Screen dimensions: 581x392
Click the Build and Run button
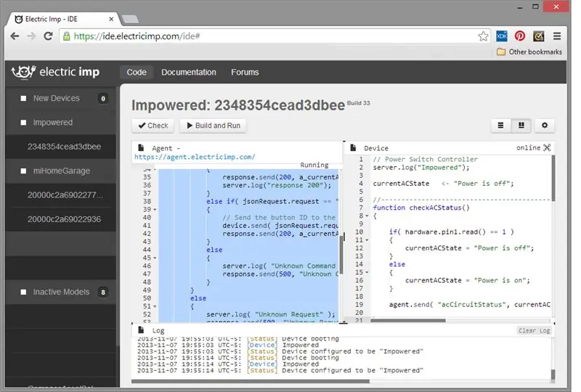point(214,126)
